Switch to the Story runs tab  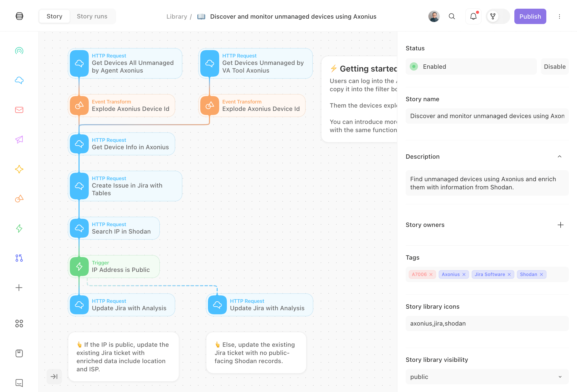[x=92, y=16]
